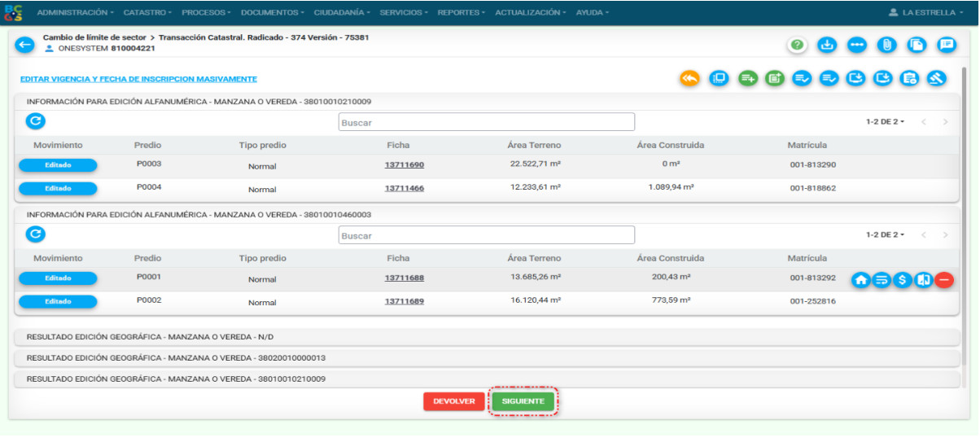This screenshot has height=442, width=980.
Task: Click the paperclip attachments icon
Action: 886,46
